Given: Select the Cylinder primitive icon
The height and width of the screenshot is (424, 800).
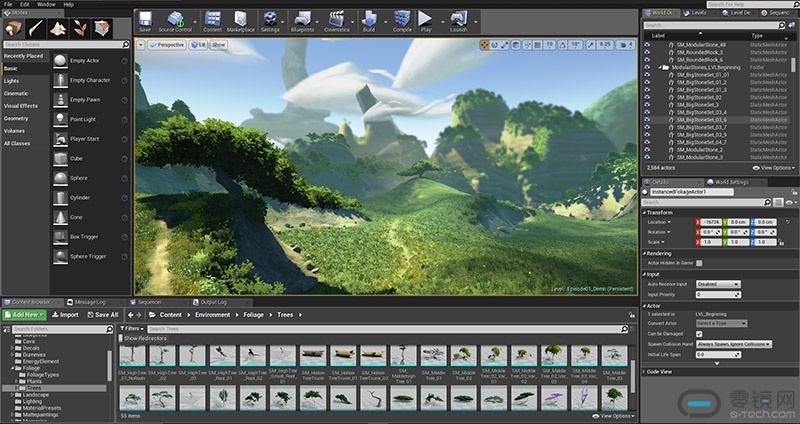Looking at the screenshot, I should [61, 197].
